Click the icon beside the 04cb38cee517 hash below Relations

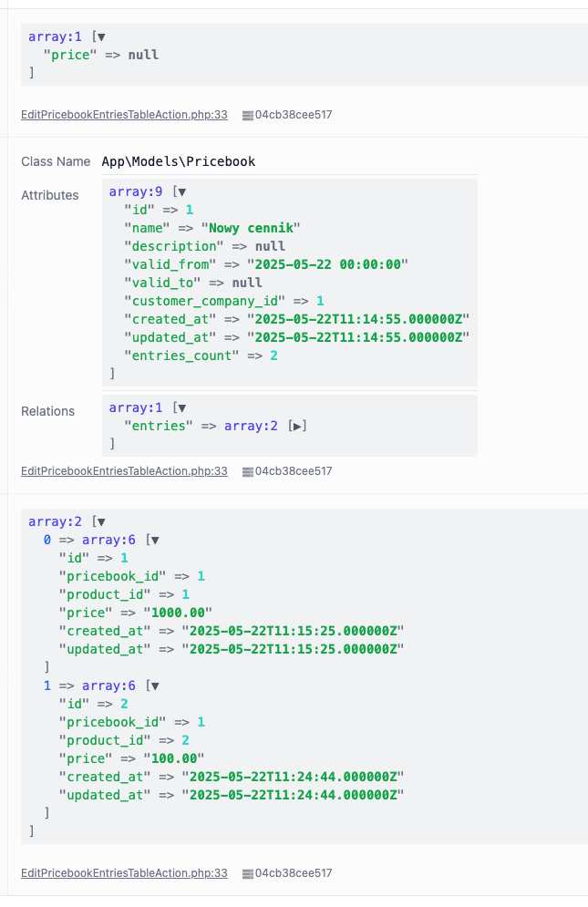click(x=247, y=471)
